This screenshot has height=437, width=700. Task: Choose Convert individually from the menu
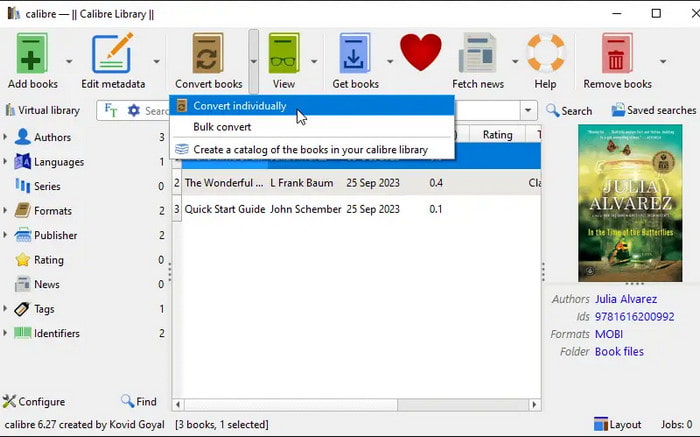point(312,106)
